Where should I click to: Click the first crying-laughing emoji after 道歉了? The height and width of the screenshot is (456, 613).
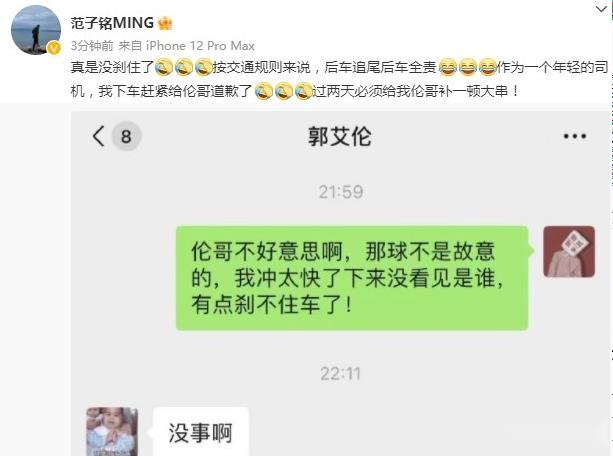click(x=264, y=91)
